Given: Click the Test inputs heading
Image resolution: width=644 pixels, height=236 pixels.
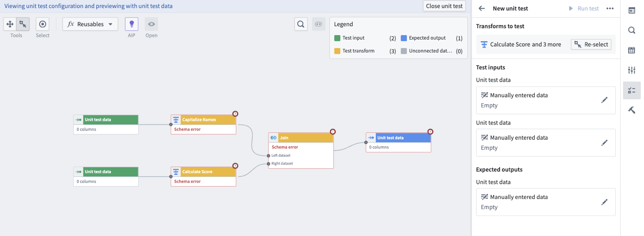Looking at the screenshot, I should click(490, 67).
